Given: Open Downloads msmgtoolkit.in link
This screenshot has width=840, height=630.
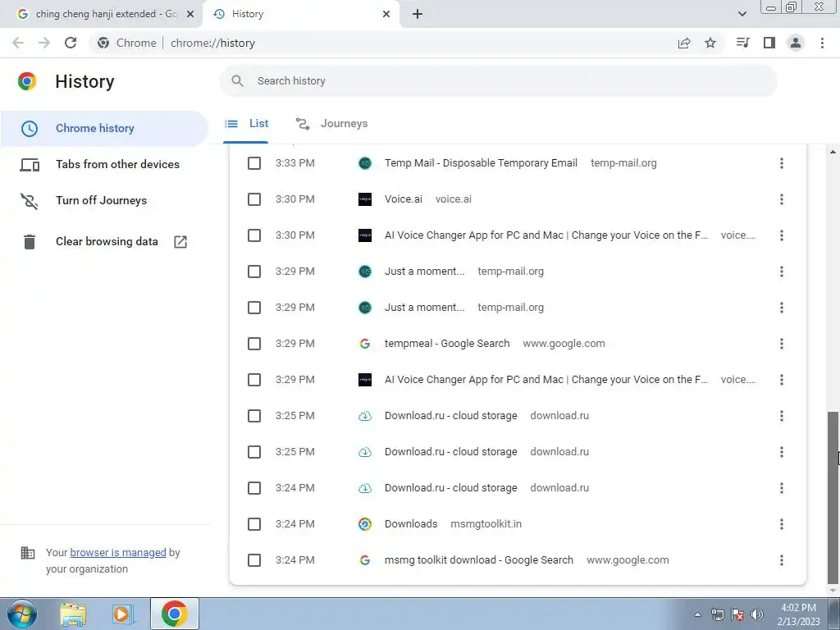Looking at the screenshot, I should (411, 524).
